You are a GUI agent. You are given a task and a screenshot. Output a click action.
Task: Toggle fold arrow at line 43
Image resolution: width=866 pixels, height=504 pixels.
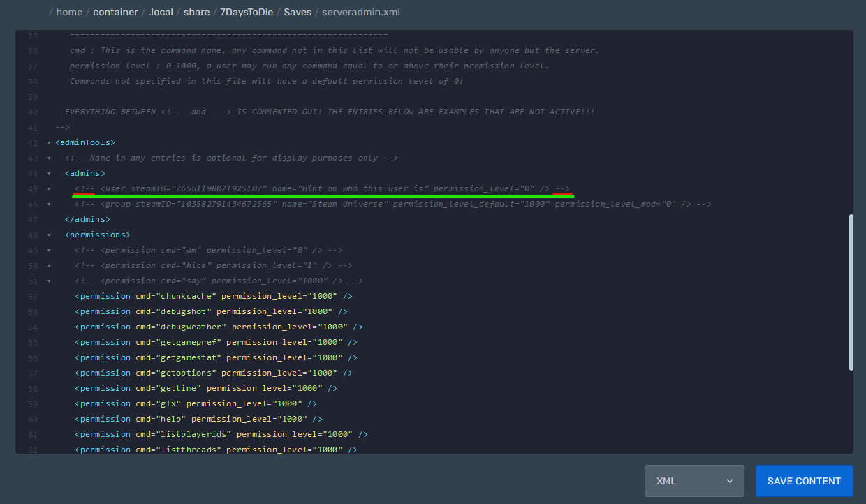48,158
